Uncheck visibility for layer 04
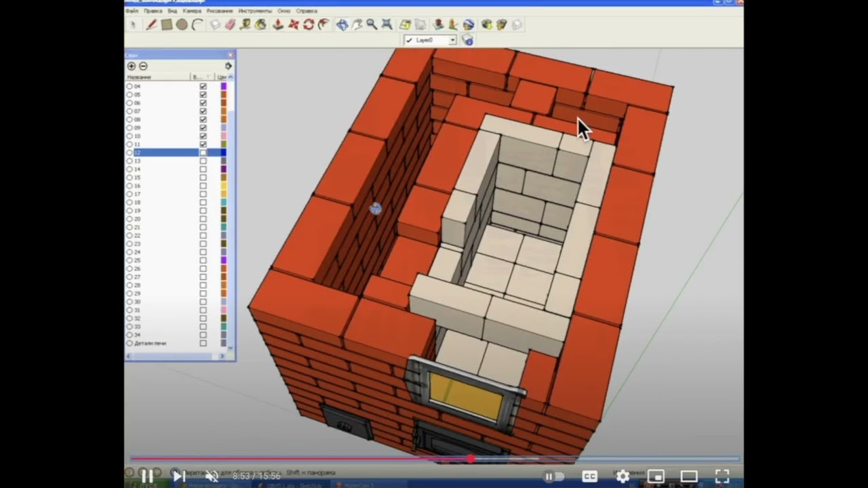868x488 pixels. [x=203, y=86]
